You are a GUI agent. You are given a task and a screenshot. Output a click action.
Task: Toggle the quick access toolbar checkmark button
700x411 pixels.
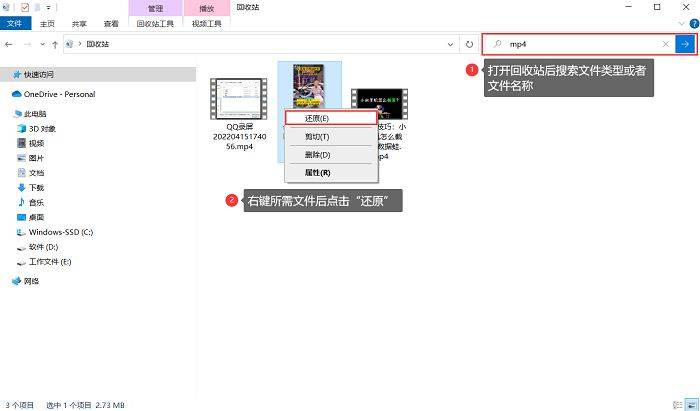point(25,7)
